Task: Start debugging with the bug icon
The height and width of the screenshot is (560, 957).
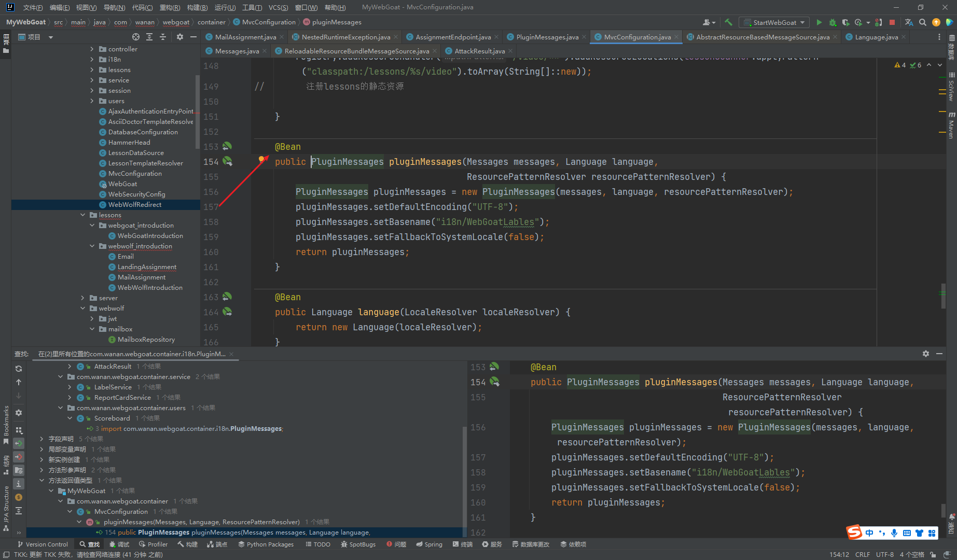Action: click(x=833, y=22)
